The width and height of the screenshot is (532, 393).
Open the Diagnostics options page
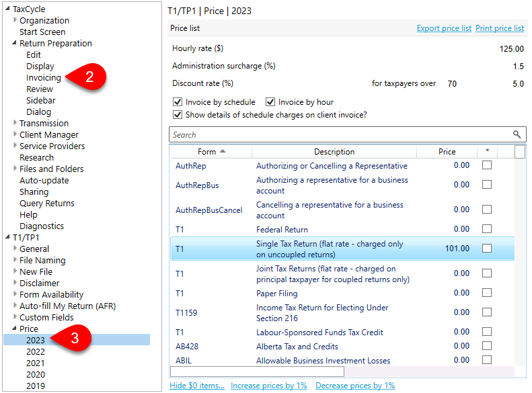(42, 226)
